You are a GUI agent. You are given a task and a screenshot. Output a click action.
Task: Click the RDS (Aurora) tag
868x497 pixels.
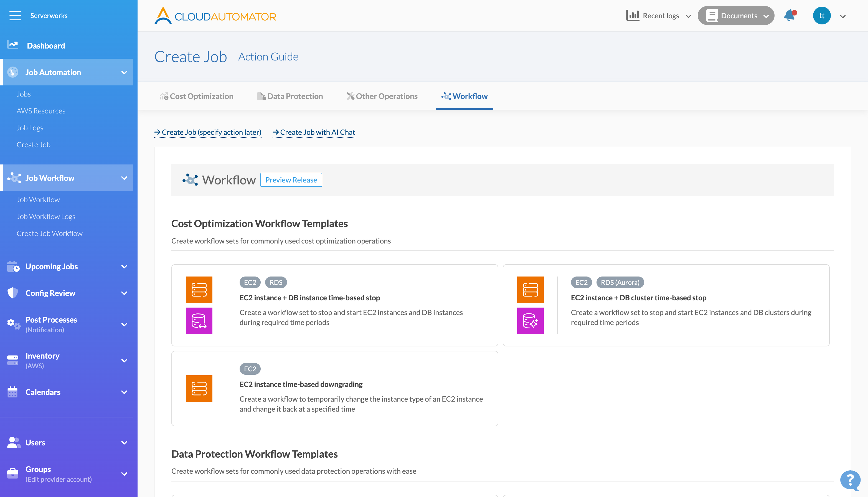coord(620,282)
